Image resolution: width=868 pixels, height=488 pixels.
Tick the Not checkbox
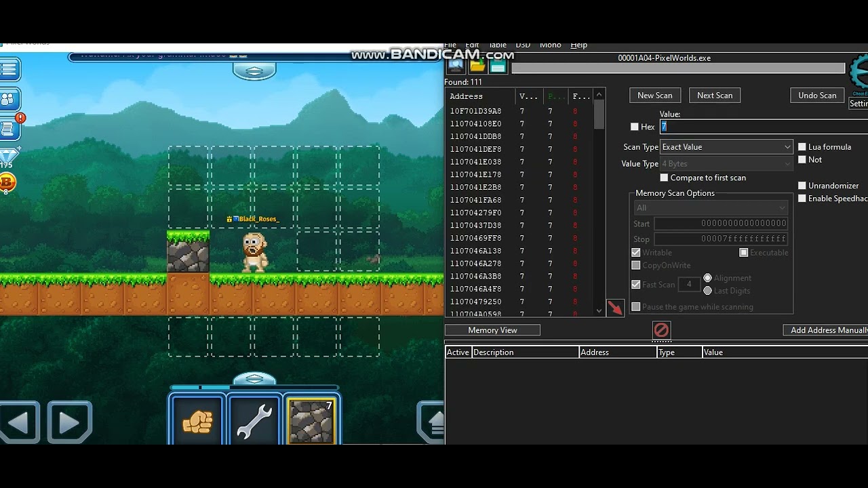(802, 160)
